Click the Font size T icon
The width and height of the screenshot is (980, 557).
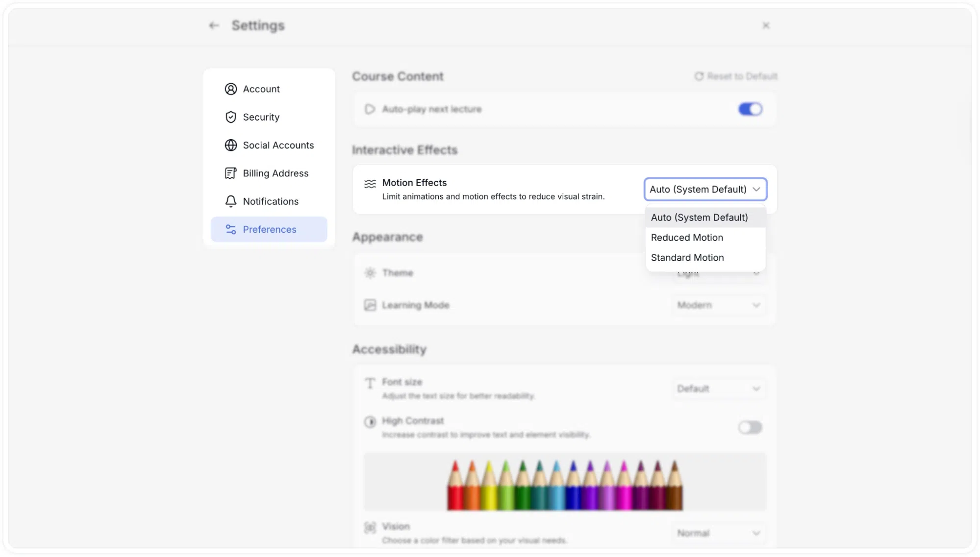(x=370, y=383)
